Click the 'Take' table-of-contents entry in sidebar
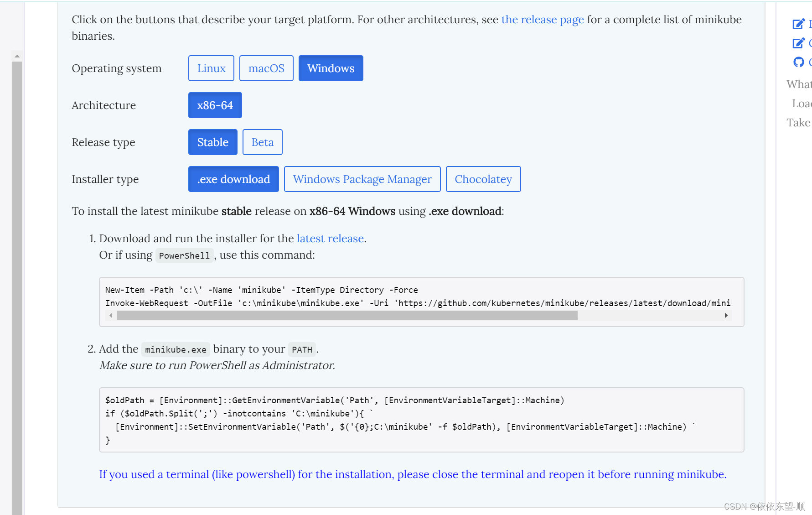This screenshot has width=812, height=515. click(x=798, y=123)
